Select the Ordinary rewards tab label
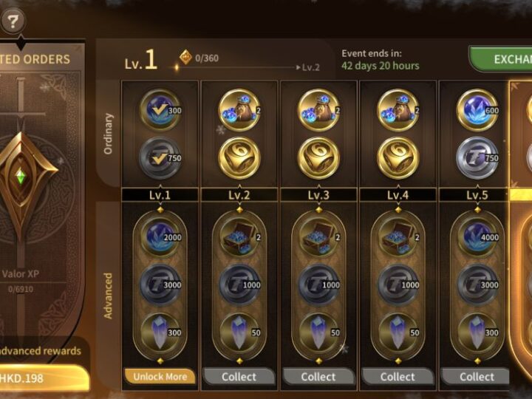Screen dimensions: 532x399 tap(108, 134)
